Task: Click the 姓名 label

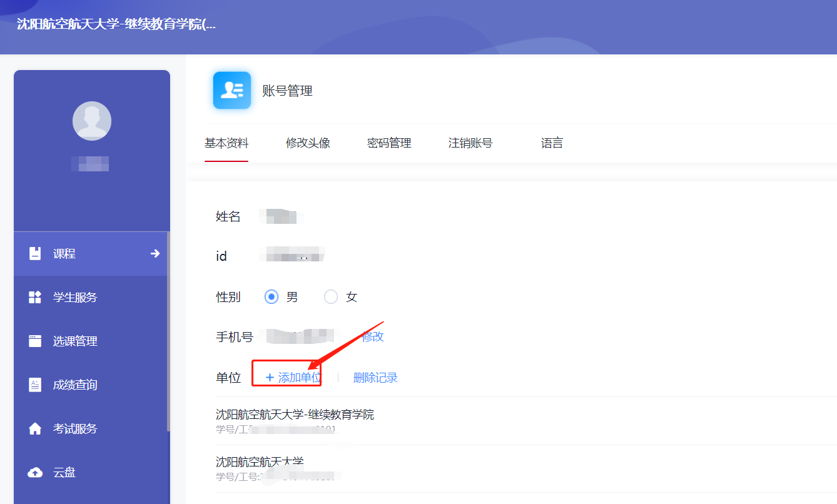Action: (x=228, y=216)
